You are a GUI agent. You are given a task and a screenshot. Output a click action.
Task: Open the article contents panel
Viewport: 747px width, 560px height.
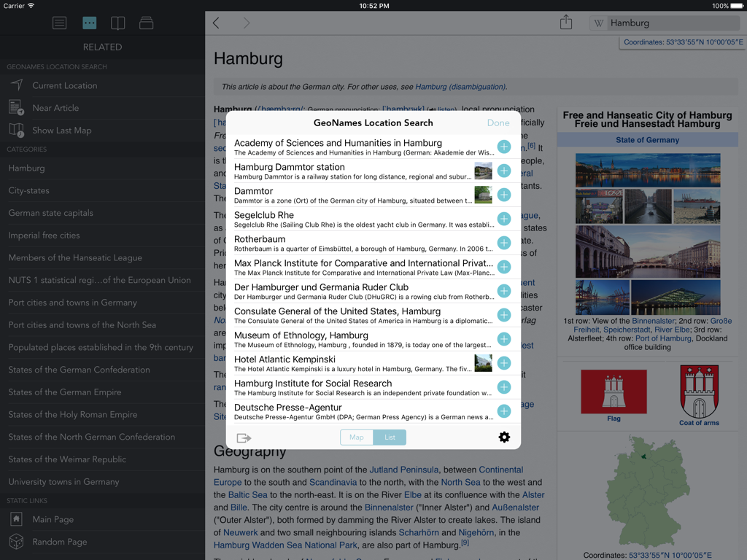click(59, 23)
